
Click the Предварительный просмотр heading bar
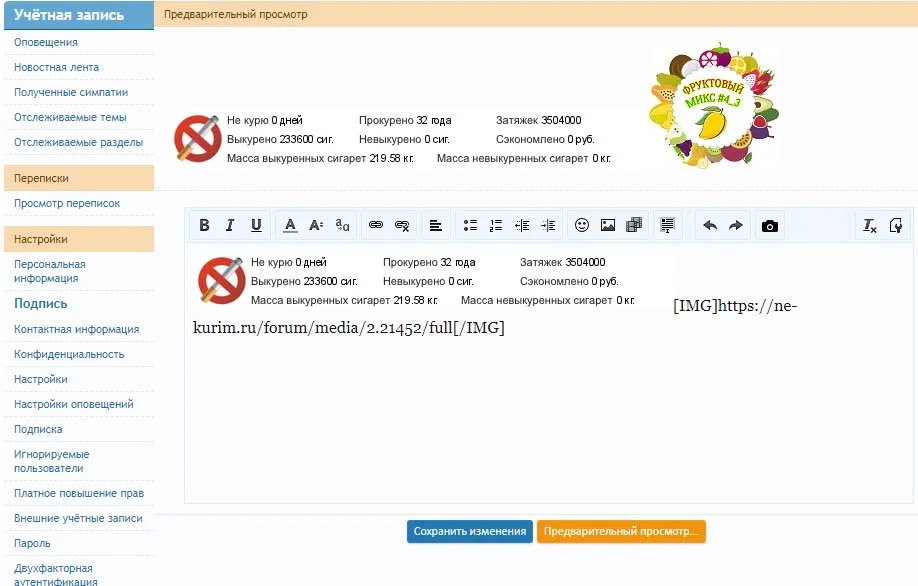[536, 14]
